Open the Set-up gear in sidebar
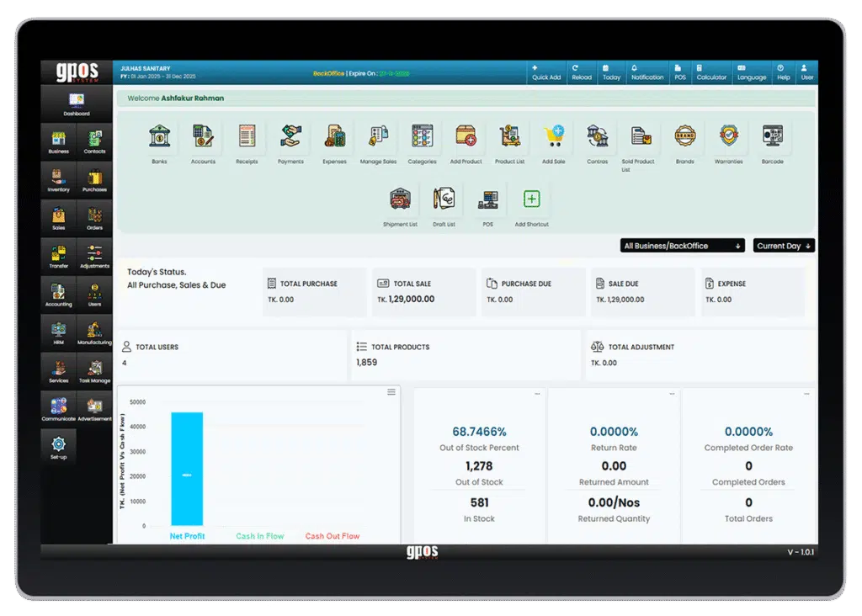This screenshot has width=862, height=616. pos(58,446)
